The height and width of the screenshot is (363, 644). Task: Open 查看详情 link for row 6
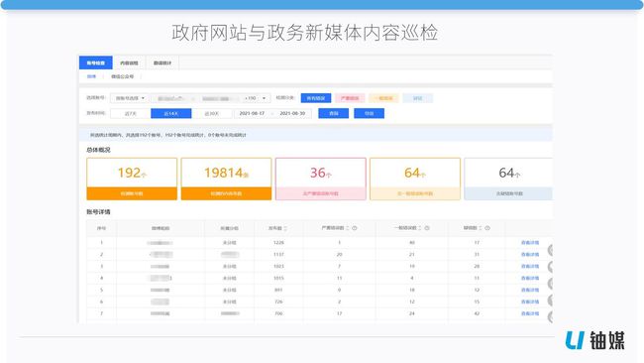[x=530, y=302]
